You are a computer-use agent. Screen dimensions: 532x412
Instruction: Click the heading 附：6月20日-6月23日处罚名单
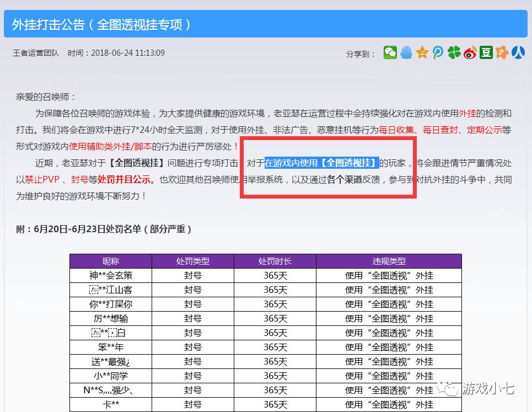pos(78,229)
